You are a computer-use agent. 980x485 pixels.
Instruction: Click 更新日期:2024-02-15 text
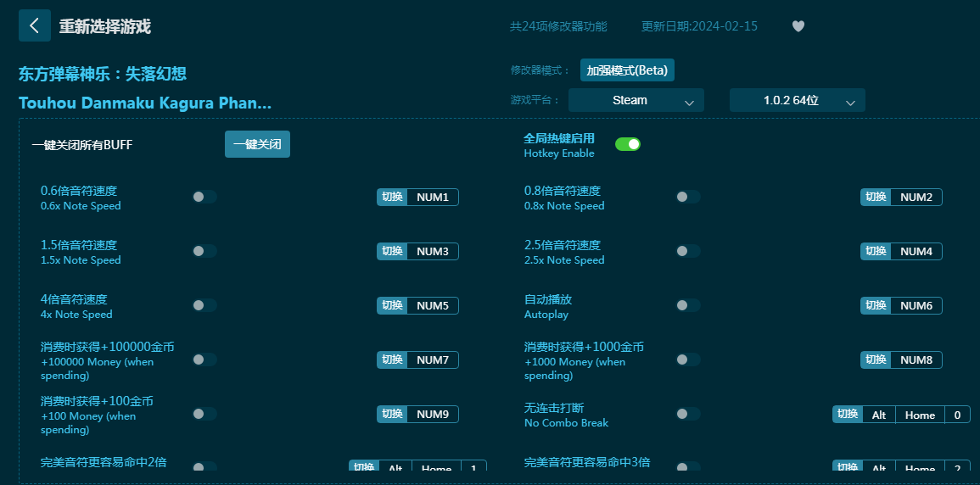click(x=699, y=26)
